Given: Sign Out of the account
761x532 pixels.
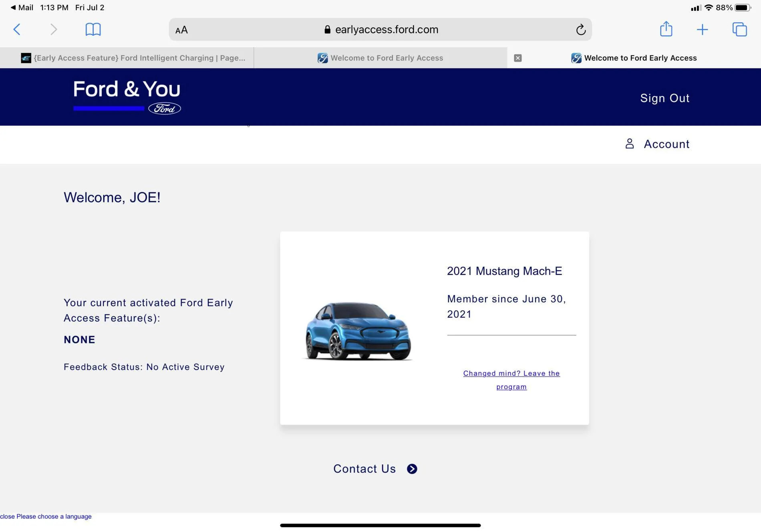Looking at the screenshot, I should coord(665,98).
